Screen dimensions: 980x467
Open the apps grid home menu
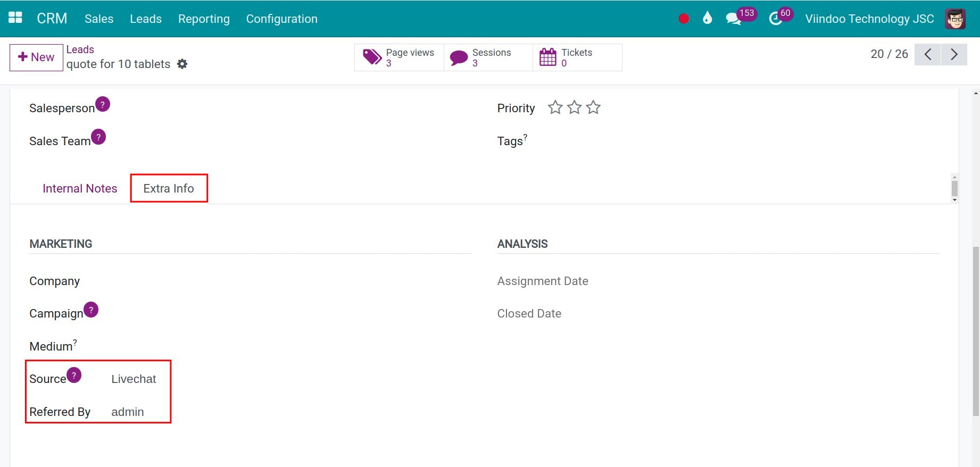[15, 18]
